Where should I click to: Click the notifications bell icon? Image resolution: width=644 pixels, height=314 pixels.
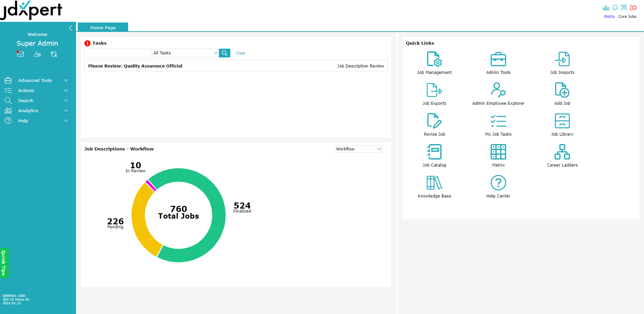pyautogui.click(x=615, y=7)
